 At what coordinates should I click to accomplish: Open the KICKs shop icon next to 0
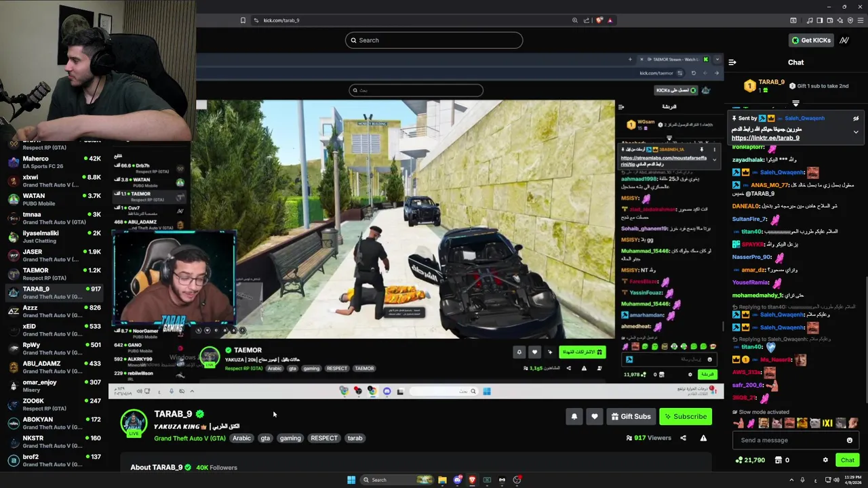tap(778, 460)
